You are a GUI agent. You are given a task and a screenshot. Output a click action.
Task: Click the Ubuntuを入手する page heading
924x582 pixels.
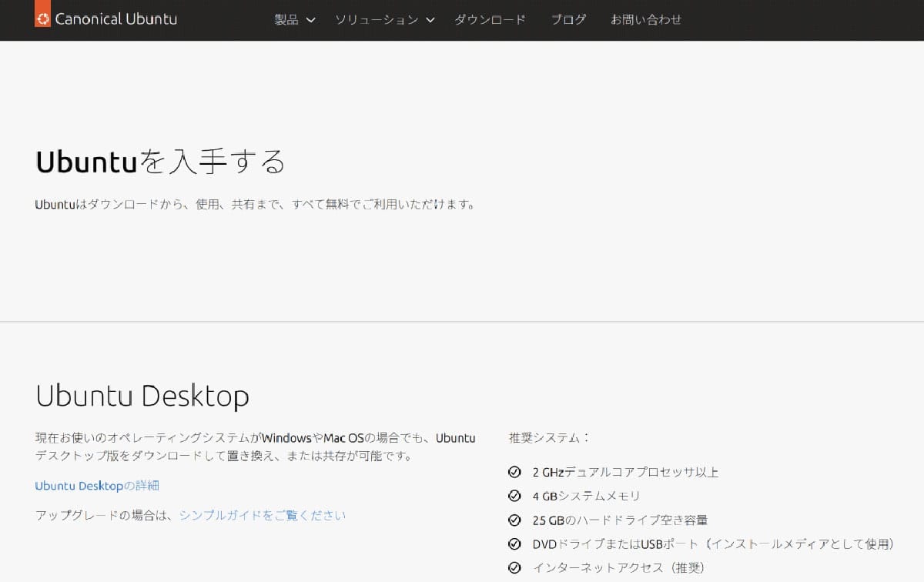160,161
